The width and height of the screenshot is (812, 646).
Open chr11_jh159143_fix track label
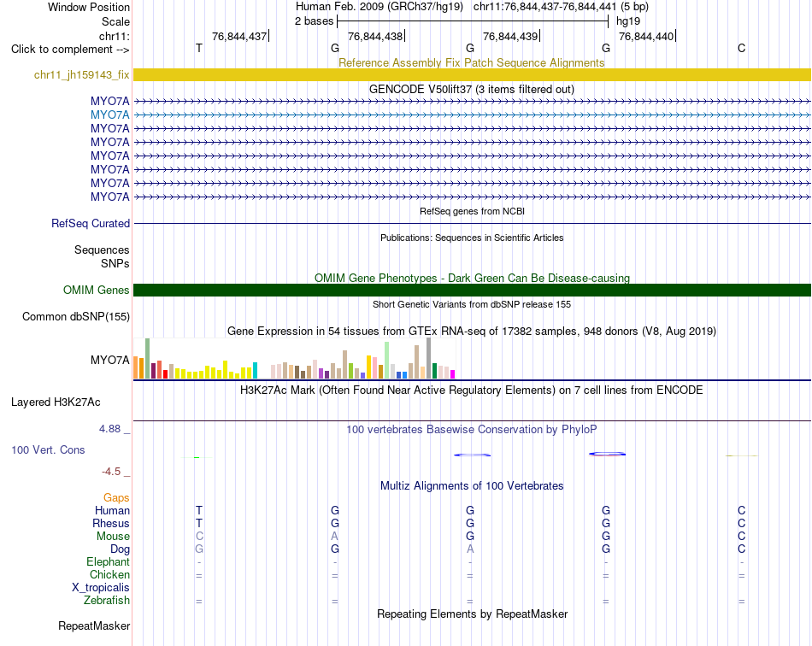coord(82,74)
